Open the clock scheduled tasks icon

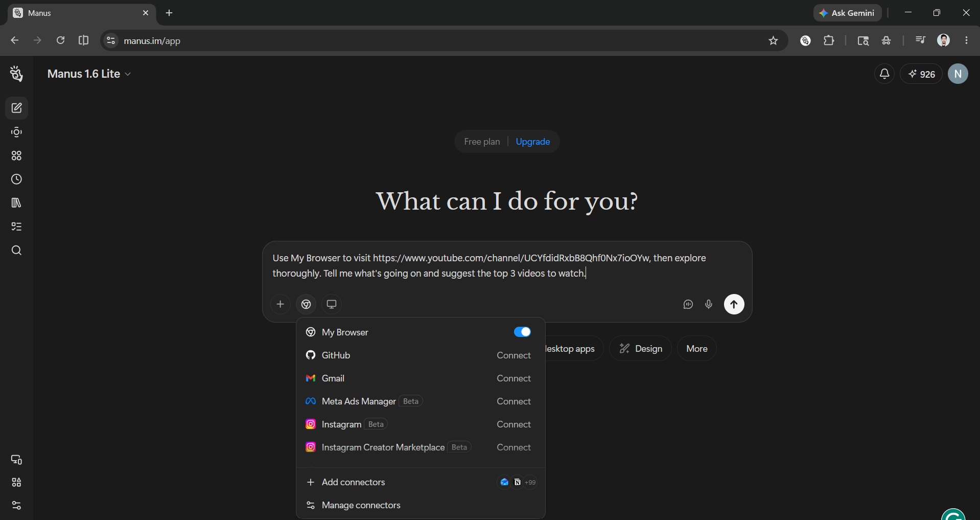pos(16,179)
